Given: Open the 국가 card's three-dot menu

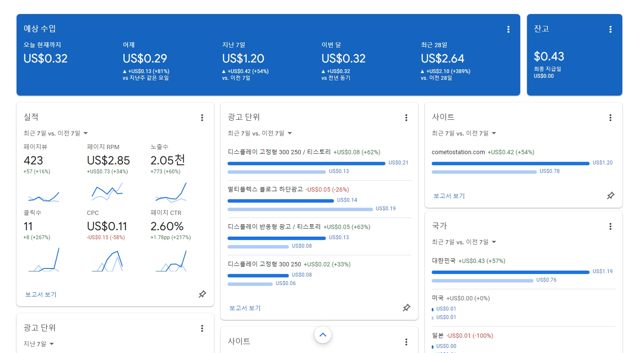Looking at the screenshot, I should (x=610, y=226).
